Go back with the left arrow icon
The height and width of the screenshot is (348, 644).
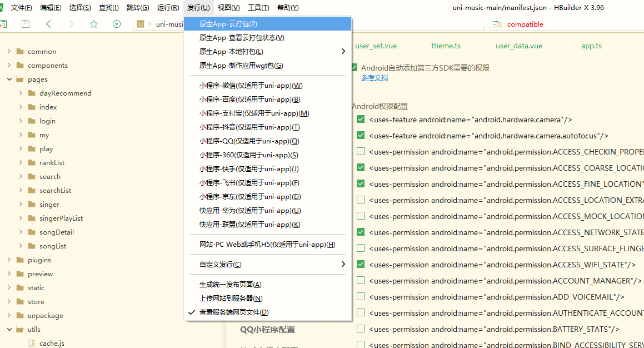pos(48,24)
